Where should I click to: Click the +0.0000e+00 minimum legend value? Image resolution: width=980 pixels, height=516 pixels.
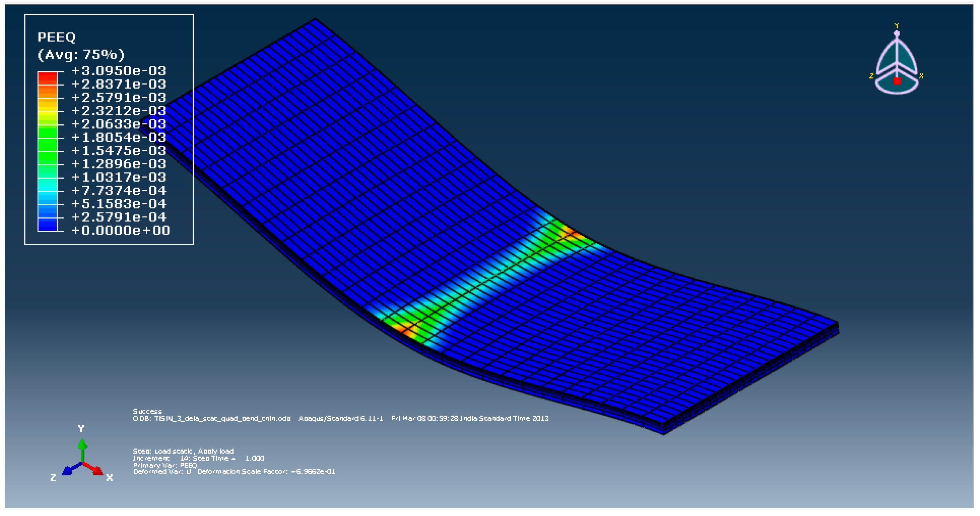[x=121, y=230]
